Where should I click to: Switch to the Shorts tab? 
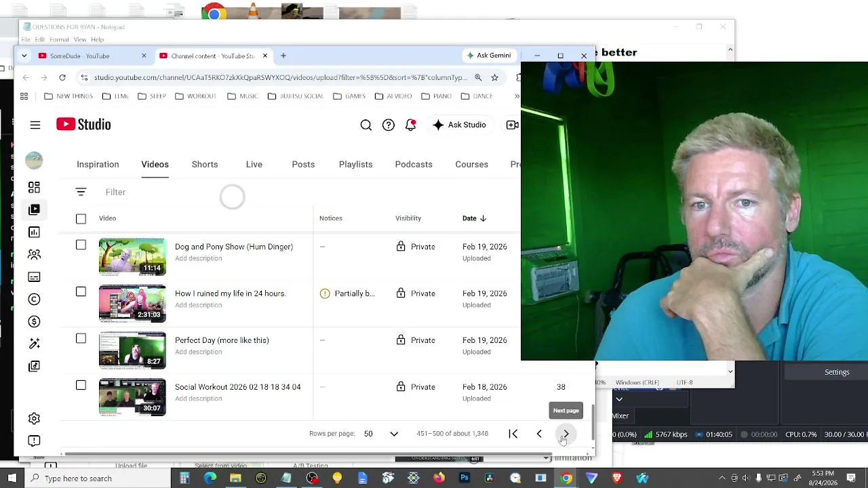pyautogui.click(x=205, y=165)
